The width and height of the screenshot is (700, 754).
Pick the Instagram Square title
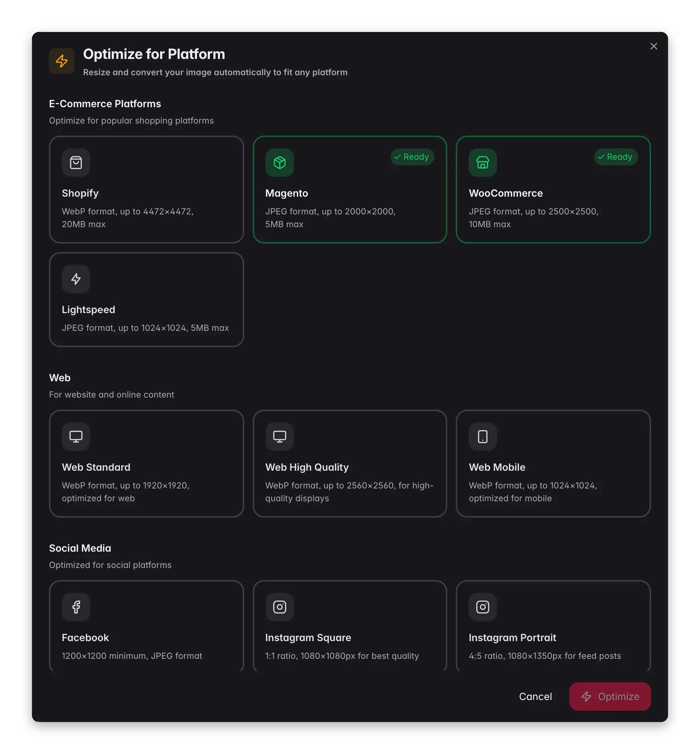coord(308,638)
